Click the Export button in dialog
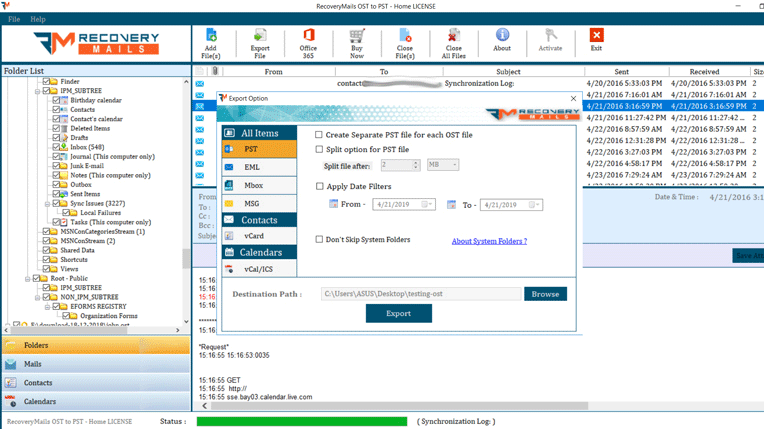Viewport: 764px width, 429px height. 399,313
